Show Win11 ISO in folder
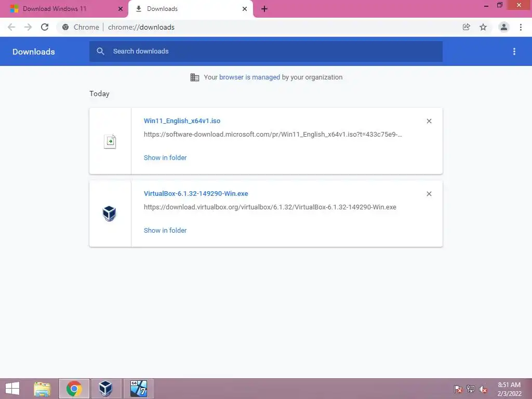 tap(165, 157)
